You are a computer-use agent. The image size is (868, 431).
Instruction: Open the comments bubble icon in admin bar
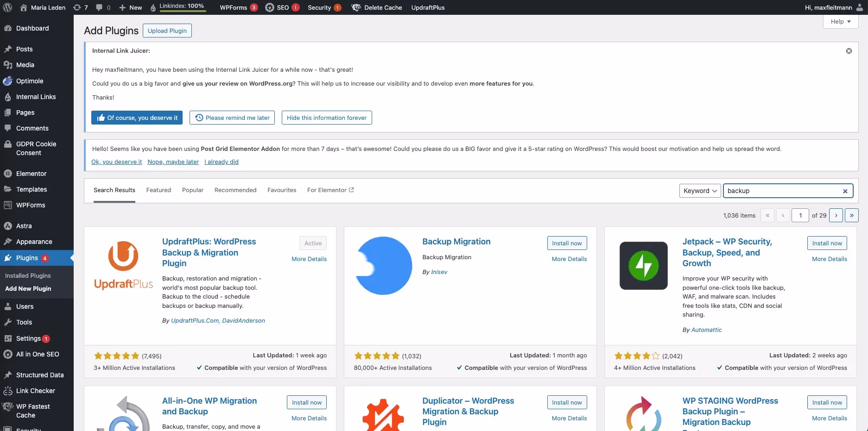99,7
